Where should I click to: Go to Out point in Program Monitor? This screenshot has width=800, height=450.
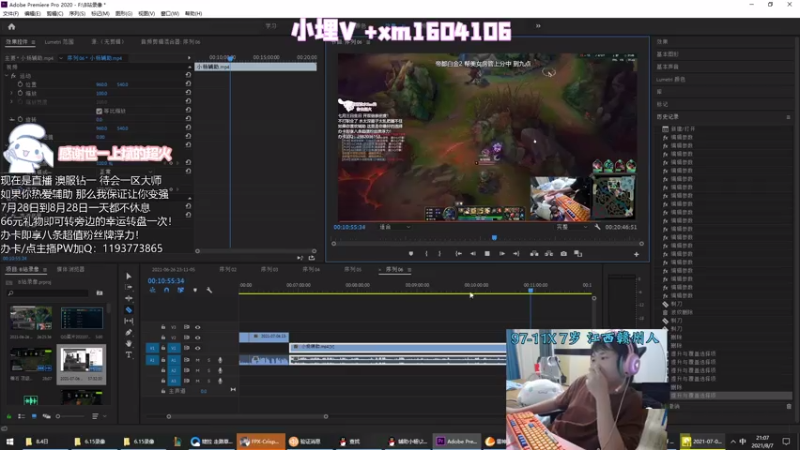pyautogui.click(x=516, y=254)
